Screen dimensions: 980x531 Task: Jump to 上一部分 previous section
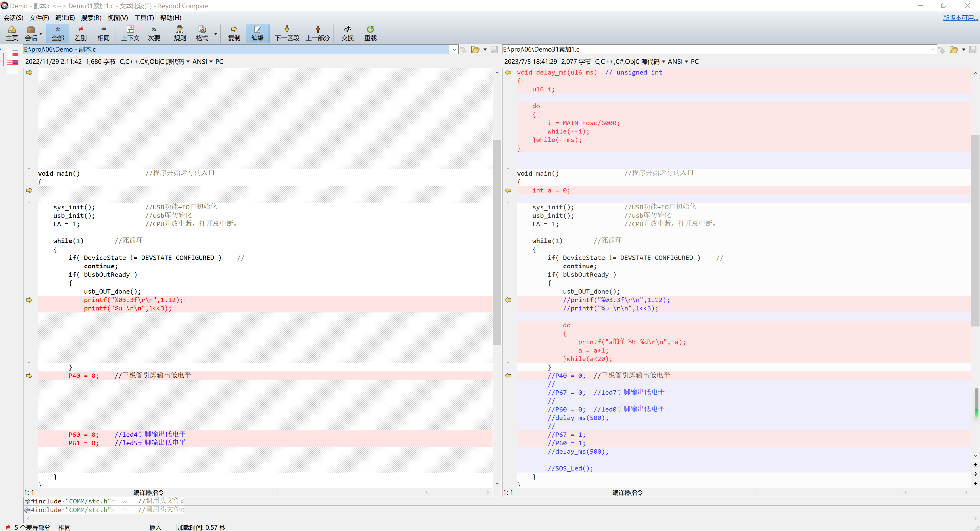click(x=318, y=33)
